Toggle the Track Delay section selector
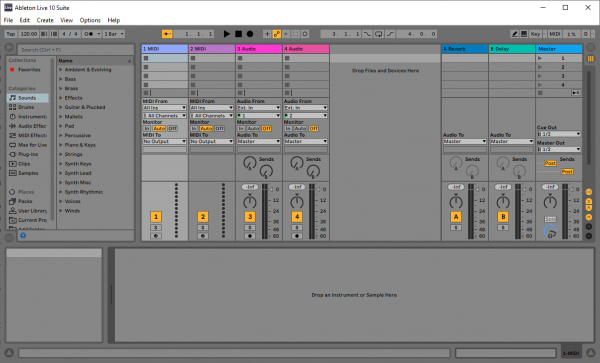Screen dimensions: 600x363 pos(589,226)
